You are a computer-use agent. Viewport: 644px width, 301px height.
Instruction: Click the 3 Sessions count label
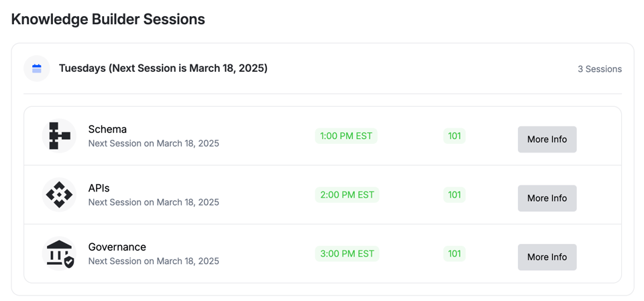pyautogui.click(x=599, y=69)
